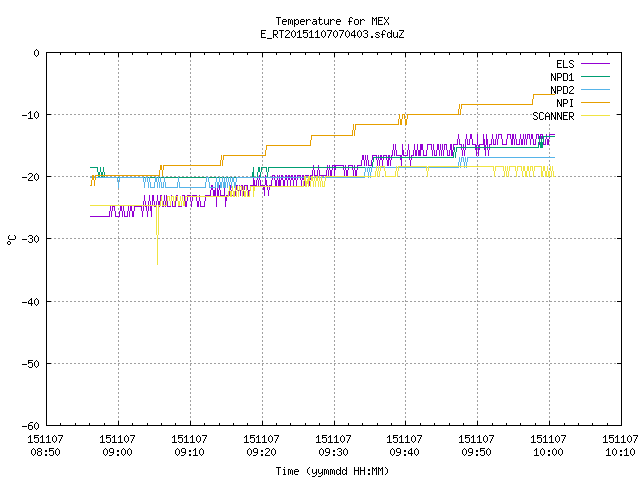Click the purple ELS legend line sample

click(x=595, y=64)
